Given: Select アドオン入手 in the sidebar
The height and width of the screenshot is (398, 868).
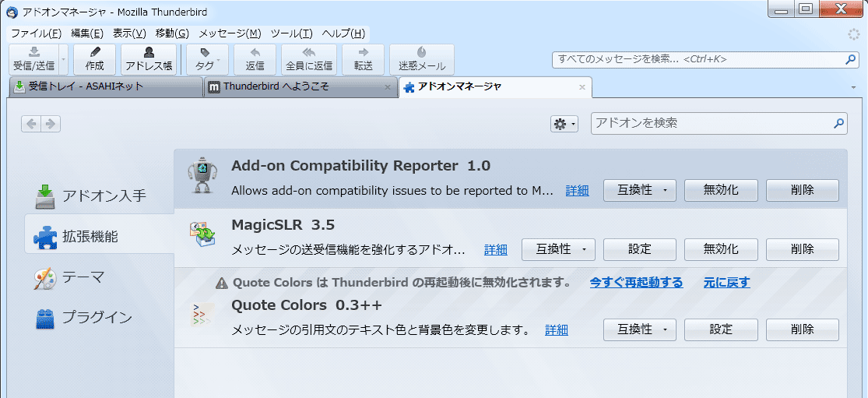Looking at the screenshot, I should coord(100,195).
